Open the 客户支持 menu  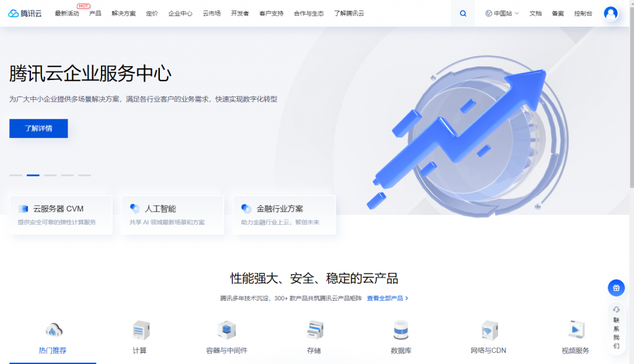click(x=271, y=14)
